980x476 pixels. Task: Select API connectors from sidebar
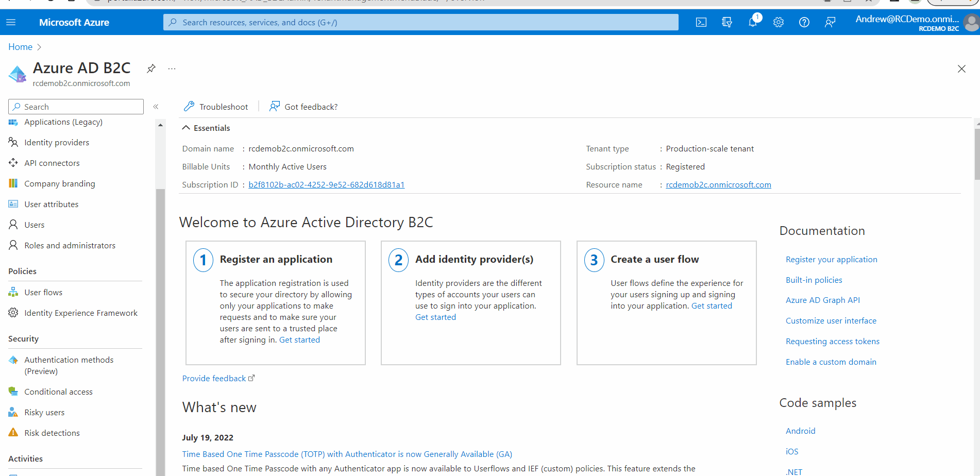tap(52, 163)
